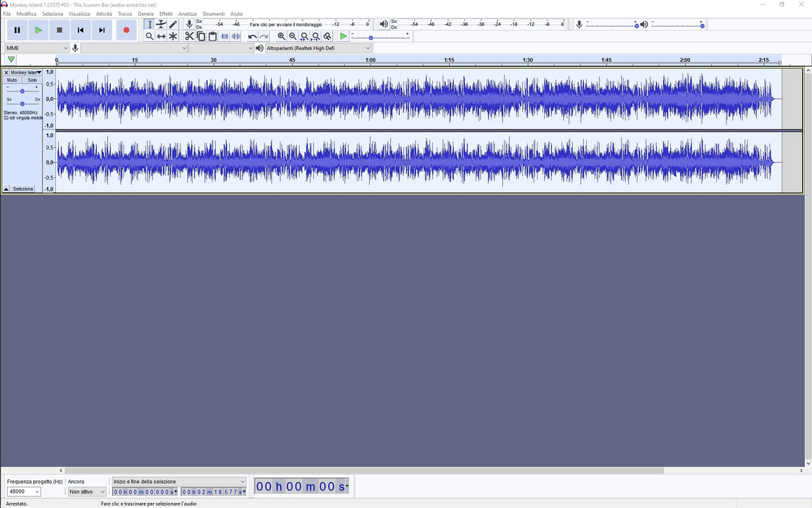Open the Frequenza progetto 48000 dropdown

24,491
